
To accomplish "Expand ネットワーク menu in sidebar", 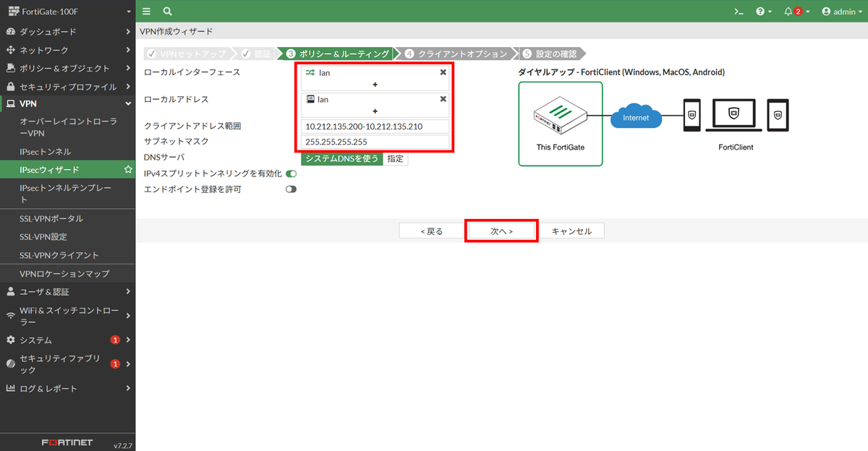I will point(68,50).
